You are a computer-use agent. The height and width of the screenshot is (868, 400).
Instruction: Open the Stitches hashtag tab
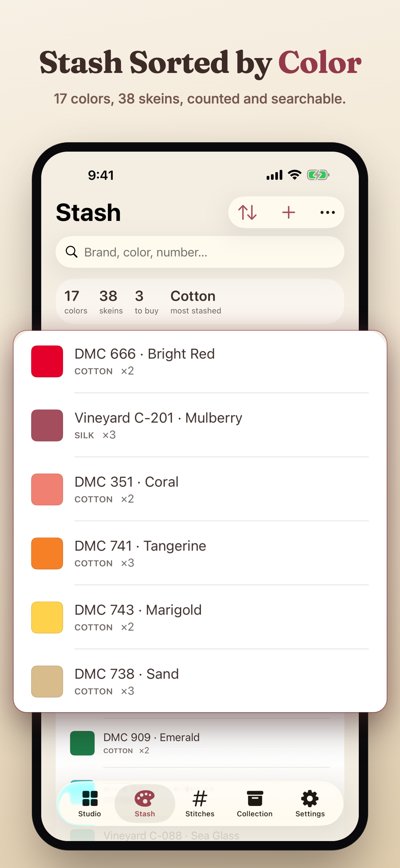[200, 804]
